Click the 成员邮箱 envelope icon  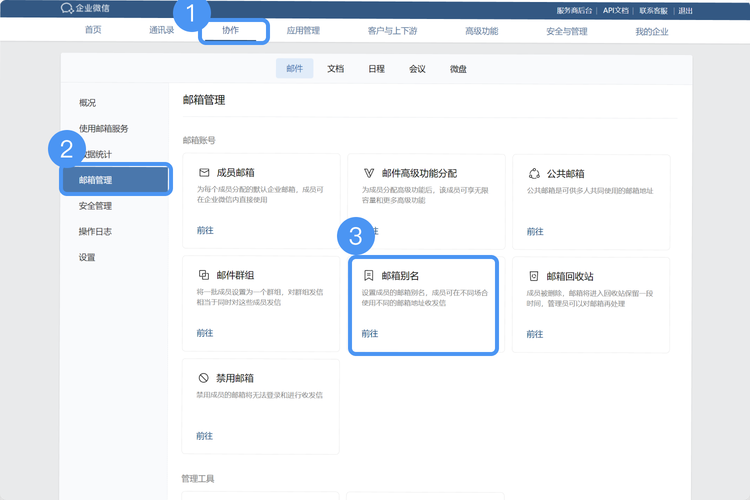point(204,172)
